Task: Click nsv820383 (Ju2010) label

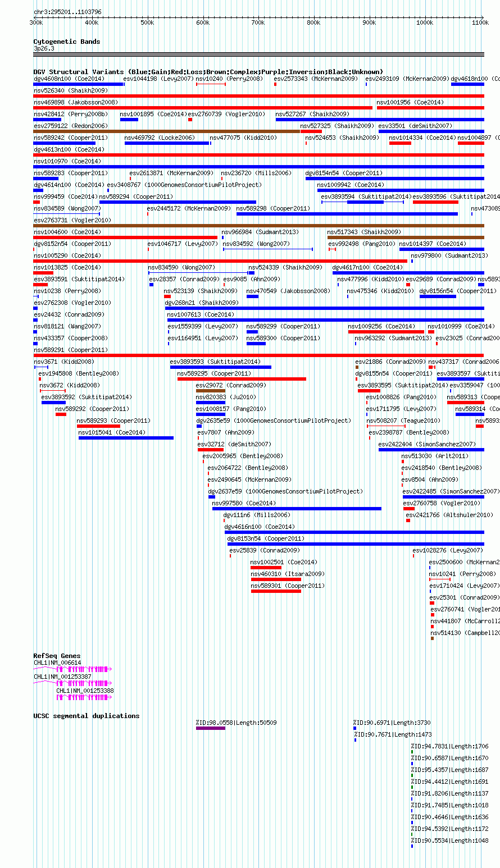Action: point(225,397)
